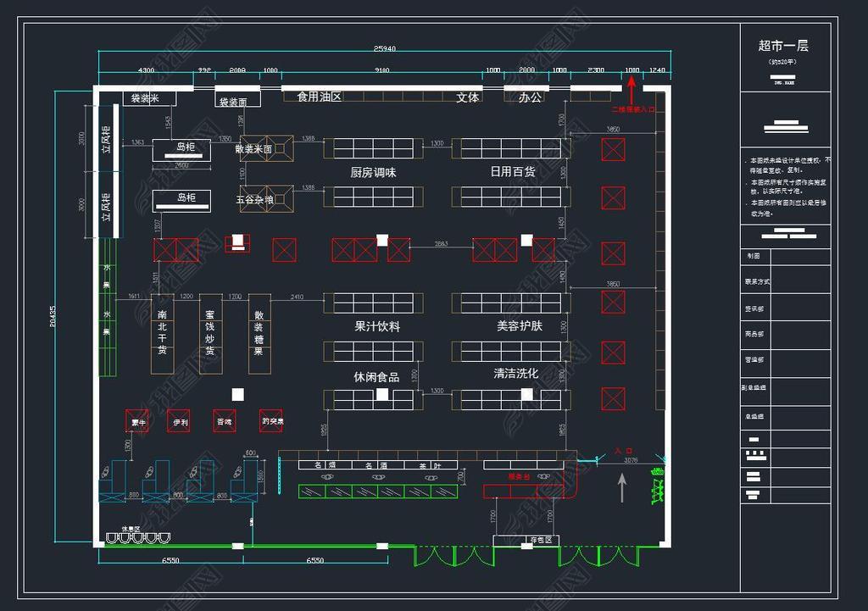Click the 2600 dimension under island cabinet
The height and width of the screenshot is (611, 868).
pyautogui.click(x=181, y=165)
